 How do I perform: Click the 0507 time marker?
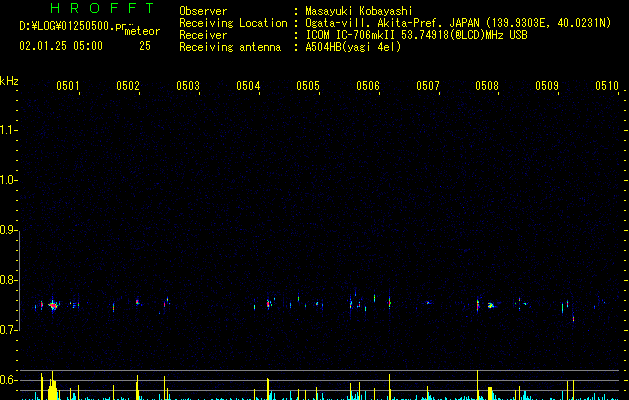coord(428,85)
